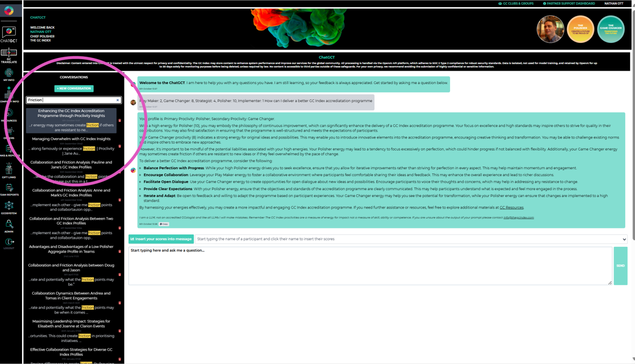The image size is (635, 364).
Task: Follow the GC Resources link in the reply
Action: tap(511, 208)
